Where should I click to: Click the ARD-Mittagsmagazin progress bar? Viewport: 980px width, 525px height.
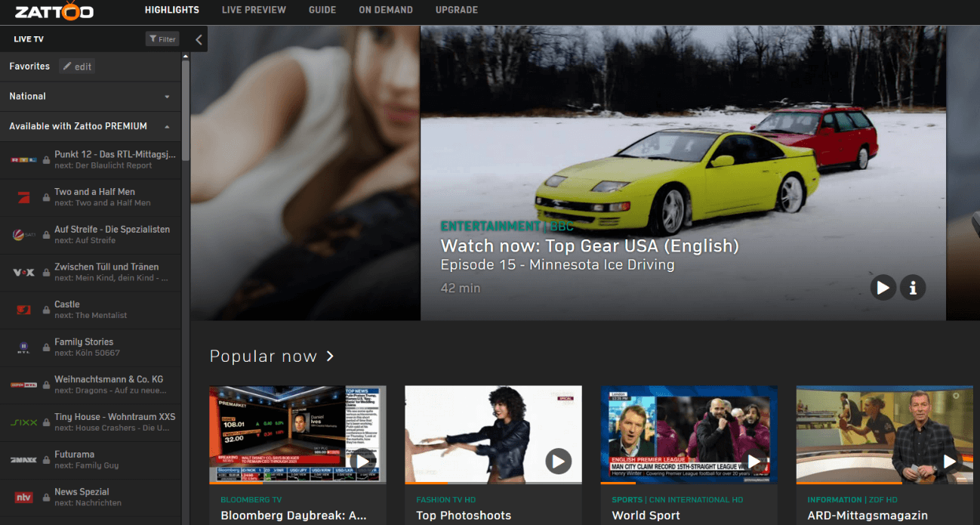[x=884, y=483]
